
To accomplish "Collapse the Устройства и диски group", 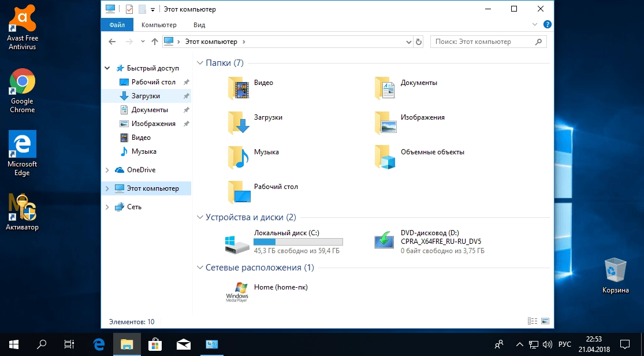I will [200, 217].
